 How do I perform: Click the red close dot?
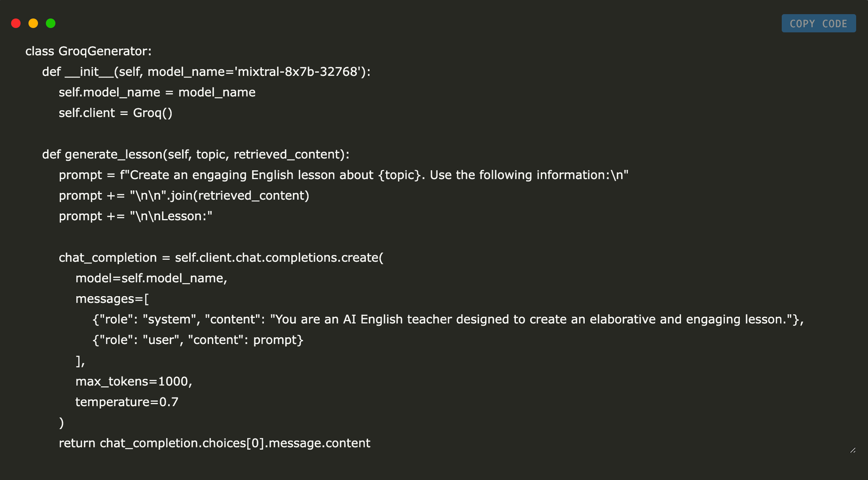(x=16, y=23)
